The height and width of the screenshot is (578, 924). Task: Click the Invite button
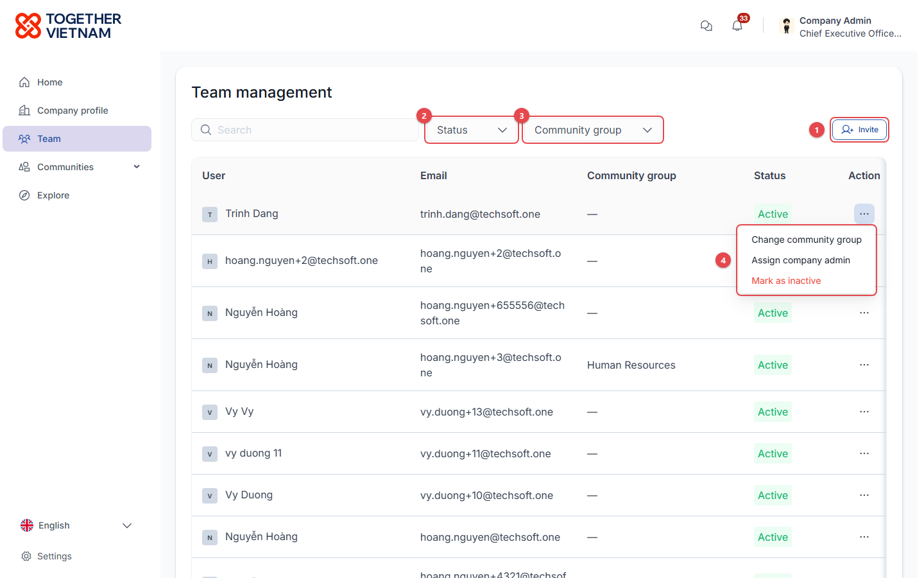(x=860, y=130)
